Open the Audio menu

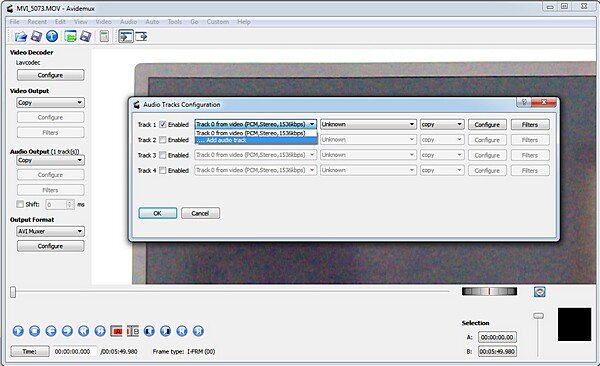tap(129, 22)
